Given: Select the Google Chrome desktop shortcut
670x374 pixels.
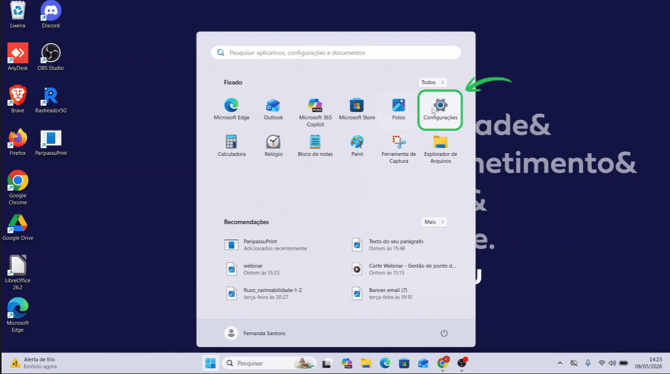Looking at the screenshot, I should click(18, 188).
